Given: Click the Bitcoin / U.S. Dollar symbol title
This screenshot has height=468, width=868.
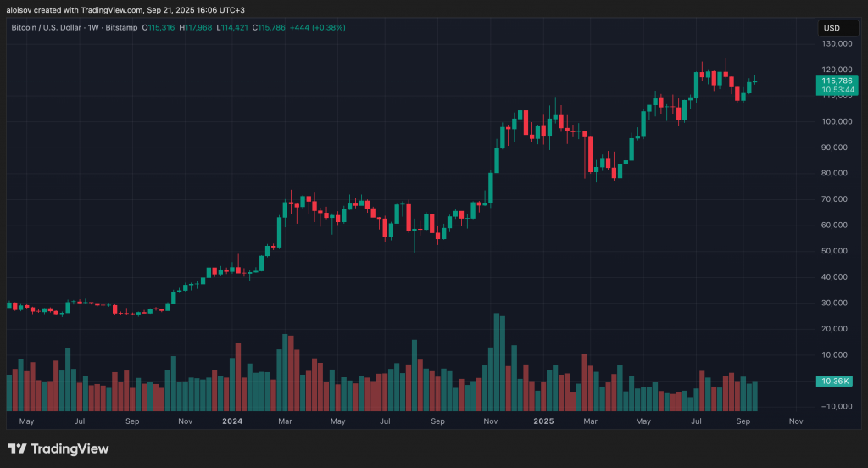Looking at the screenshot, I should click(47, 27).
